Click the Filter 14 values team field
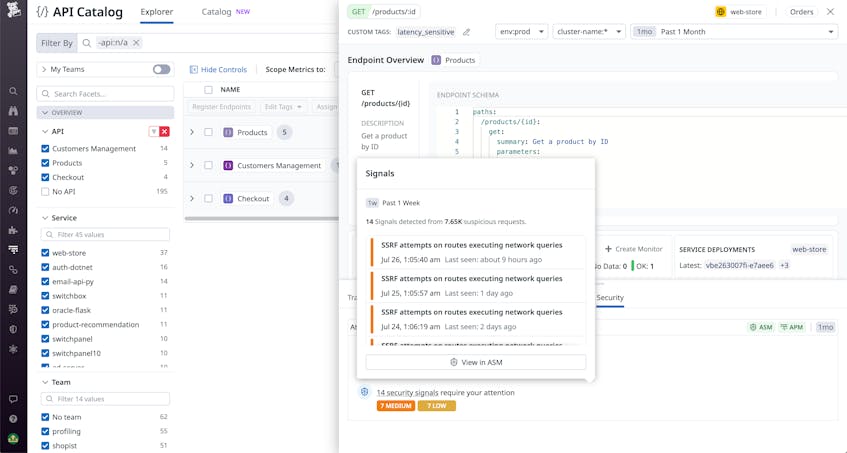 [105, 399]
